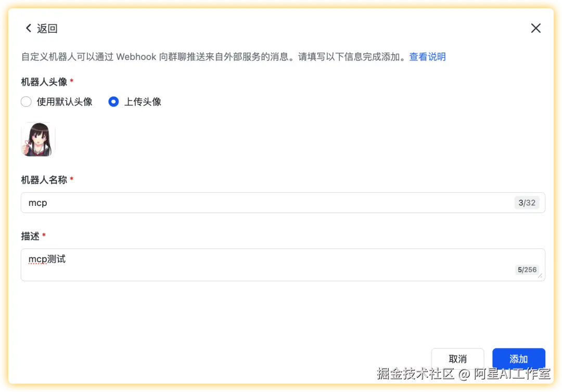Select the 上传头像 radio button

(113, 102)
